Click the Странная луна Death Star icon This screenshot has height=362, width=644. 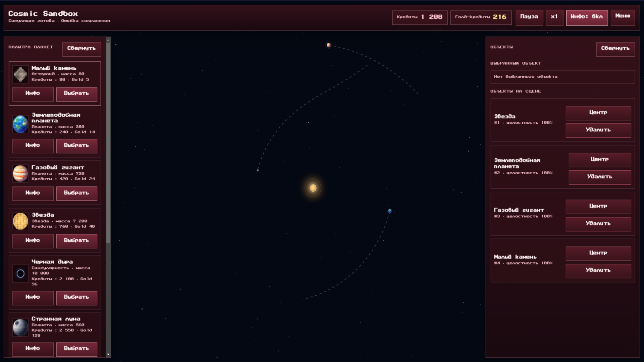pos(20,327)
